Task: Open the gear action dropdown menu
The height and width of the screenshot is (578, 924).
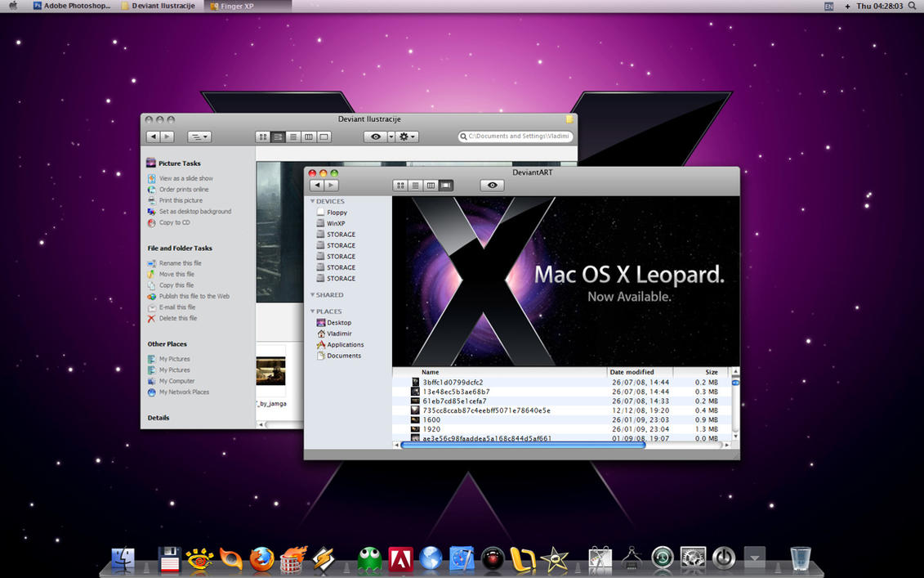Action: pos(407,137)
